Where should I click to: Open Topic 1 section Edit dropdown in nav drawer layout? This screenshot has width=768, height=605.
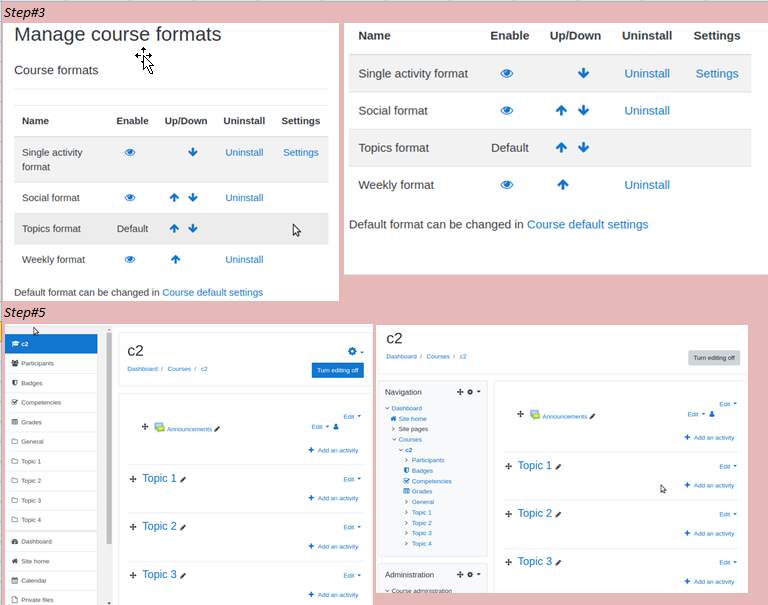[x=352, y=479]
